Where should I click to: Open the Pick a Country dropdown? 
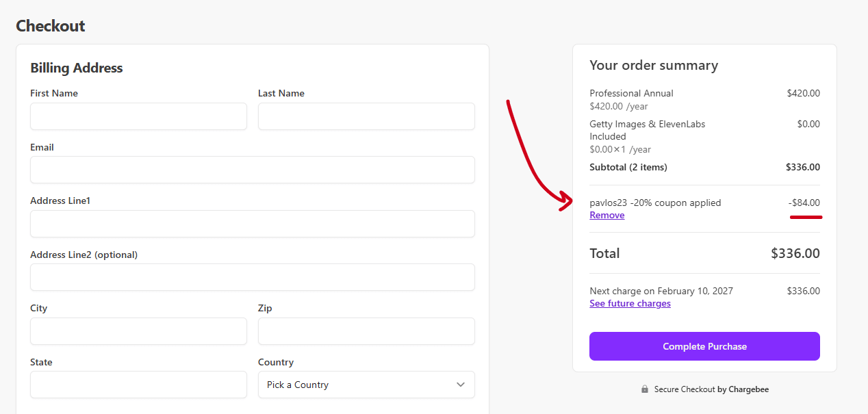pos(366,385)
